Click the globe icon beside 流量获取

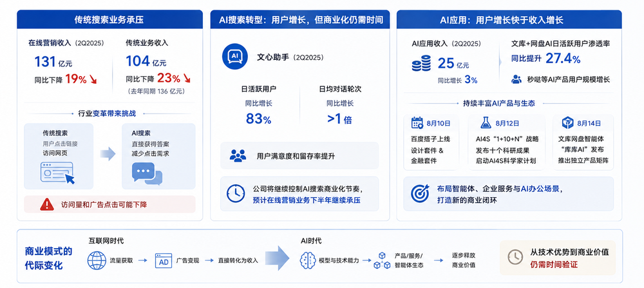97,260
